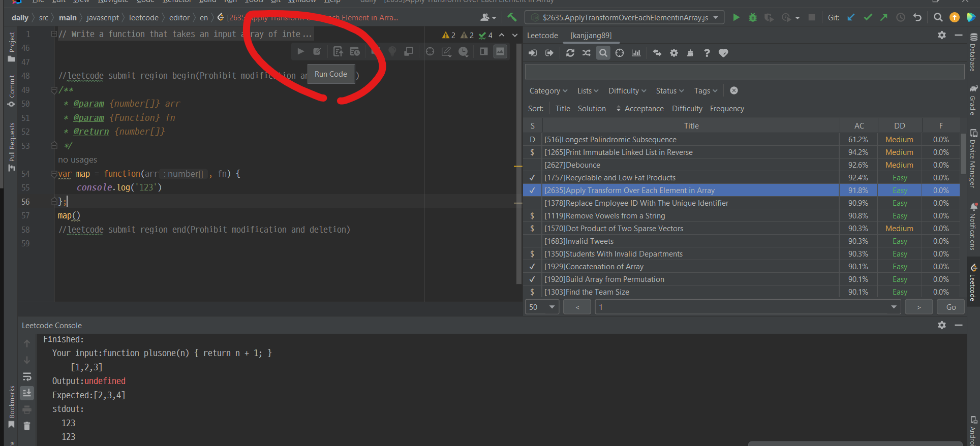Open the Commit side tool window
This screenshot has width=980, height=446.
coord(12,91)
